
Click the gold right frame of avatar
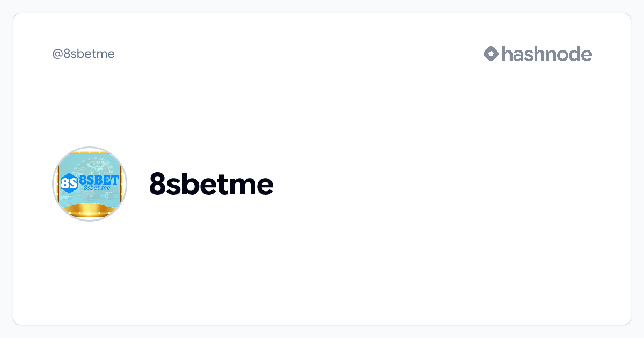(x=123, y=182)
